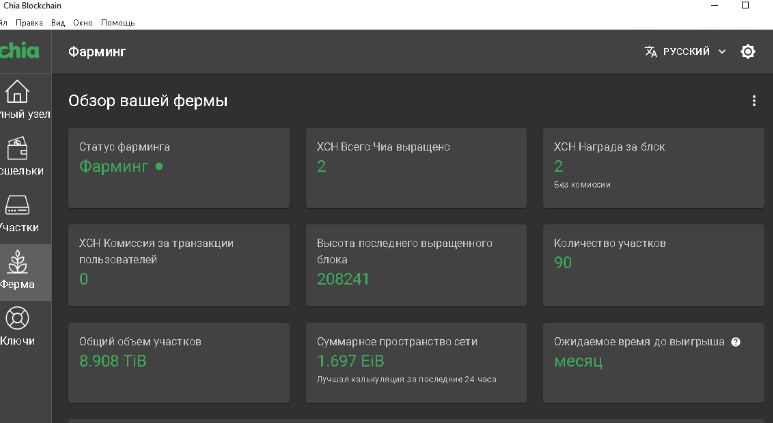The image size is (773, 423).
Task: Click the plot count value 90
Action: click(563, 263)
